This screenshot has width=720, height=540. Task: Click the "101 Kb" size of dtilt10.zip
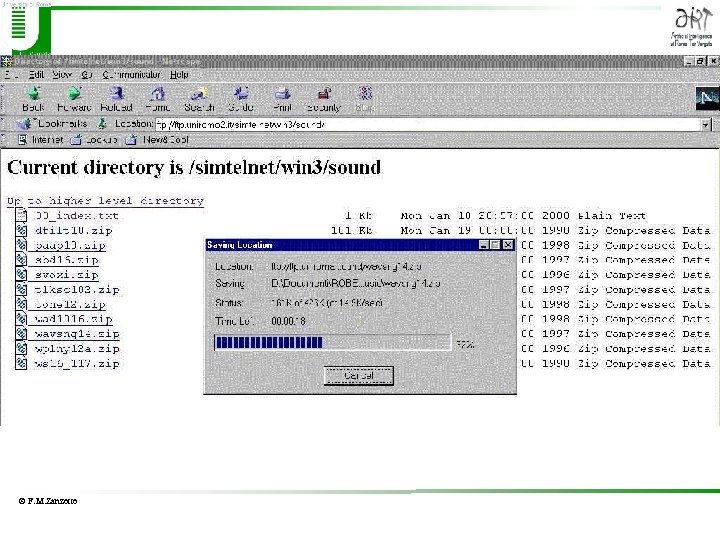[352, 230]
